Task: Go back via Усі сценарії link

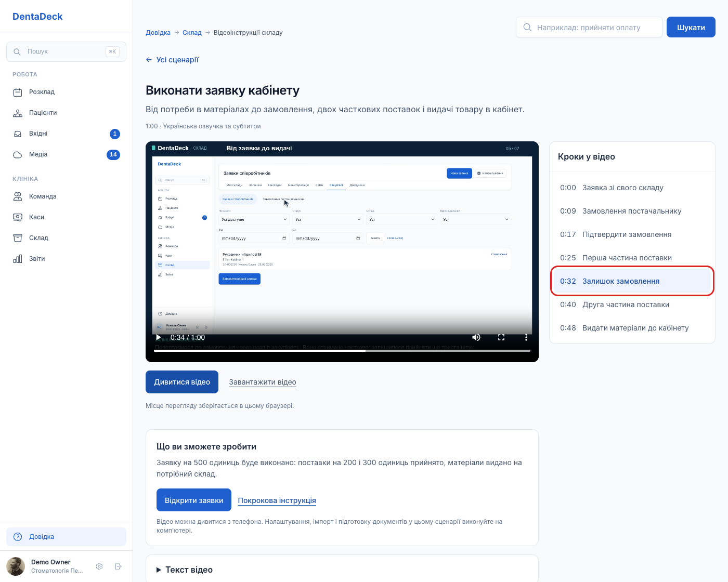Action: [x=172, y=60]
